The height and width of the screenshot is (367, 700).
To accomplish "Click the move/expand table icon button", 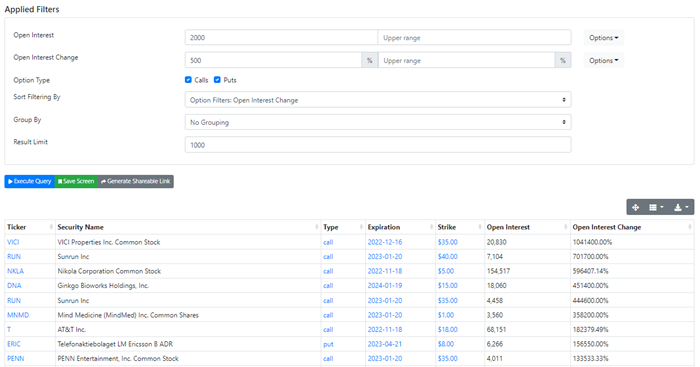I will pos(635,207).
